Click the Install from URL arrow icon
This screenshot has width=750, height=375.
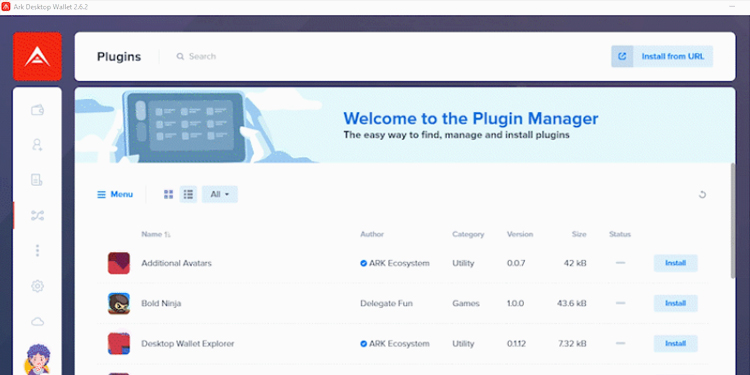[x=622, y=56]
